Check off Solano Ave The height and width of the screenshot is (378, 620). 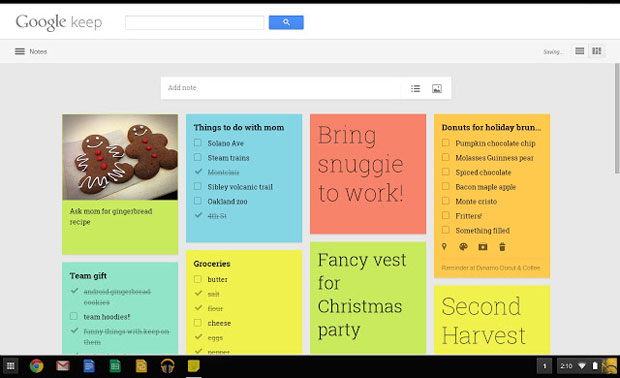(x=198, y=143)
